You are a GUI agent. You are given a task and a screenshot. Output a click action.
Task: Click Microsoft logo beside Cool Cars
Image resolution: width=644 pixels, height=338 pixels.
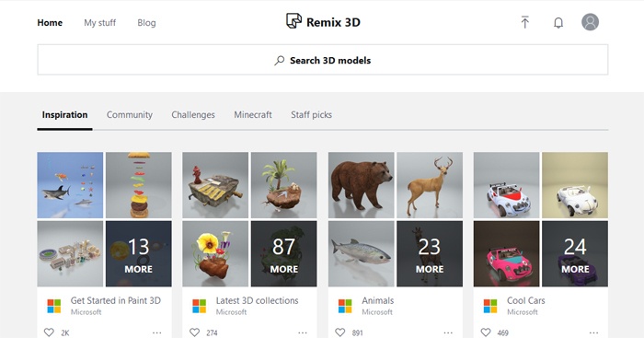tap(490, 306)
